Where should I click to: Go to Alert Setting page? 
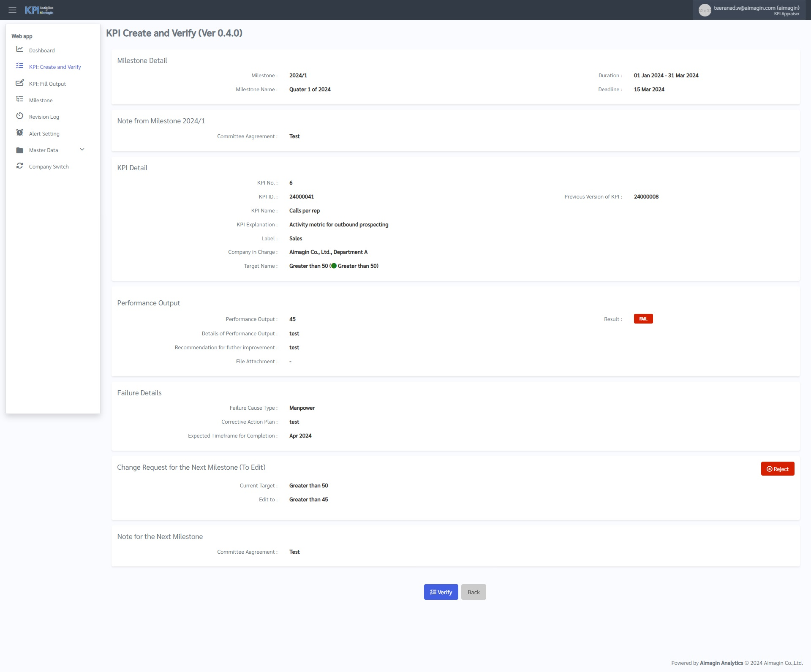tap(44, 134)
